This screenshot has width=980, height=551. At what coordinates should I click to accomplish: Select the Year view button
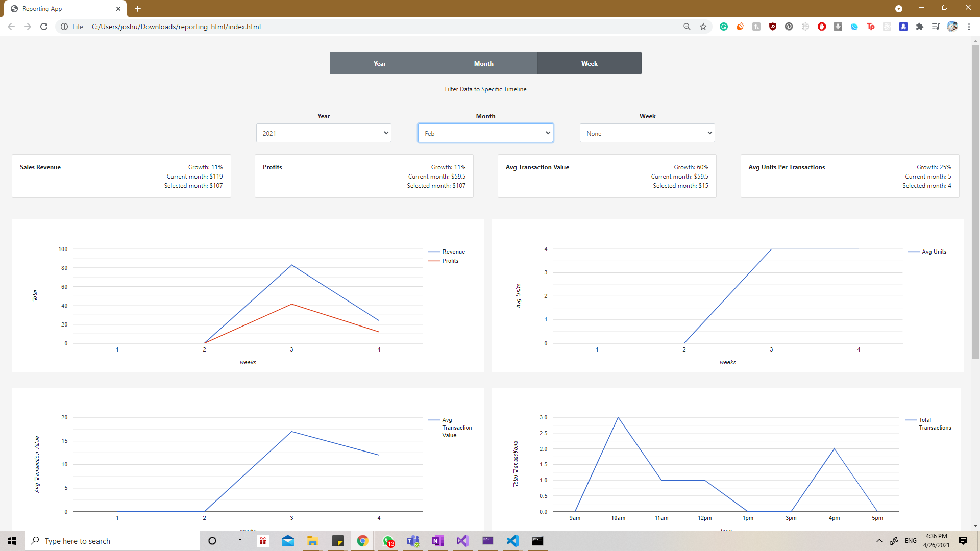380,63
